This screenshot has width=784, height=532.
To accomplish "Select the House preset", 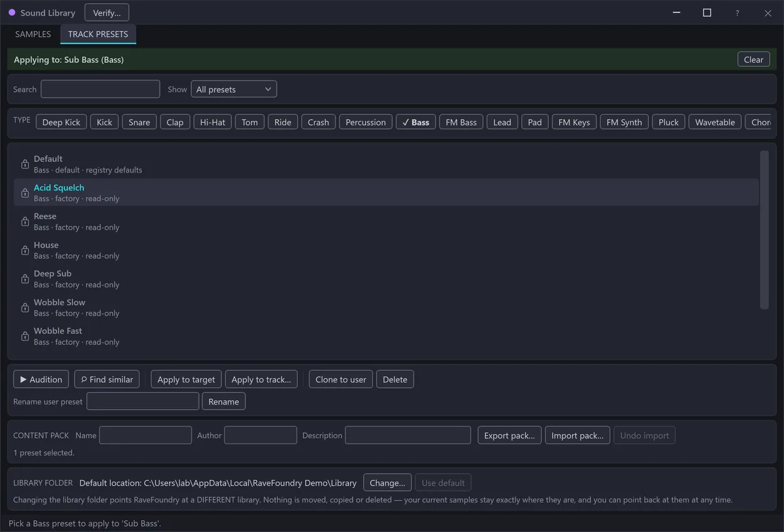I will (x=386, y=250).
